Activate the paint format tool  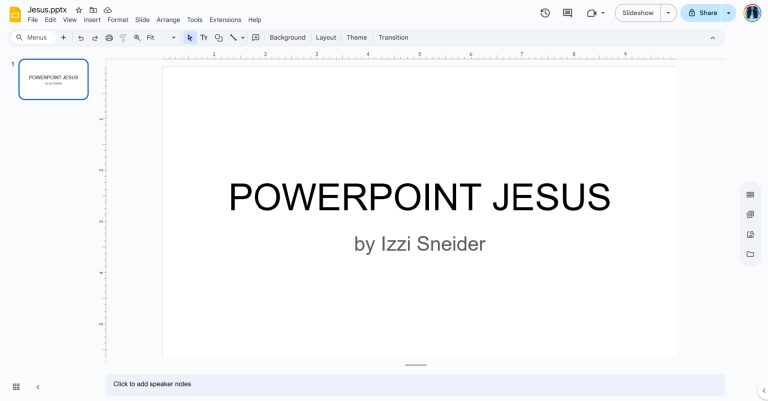point(123,38)
